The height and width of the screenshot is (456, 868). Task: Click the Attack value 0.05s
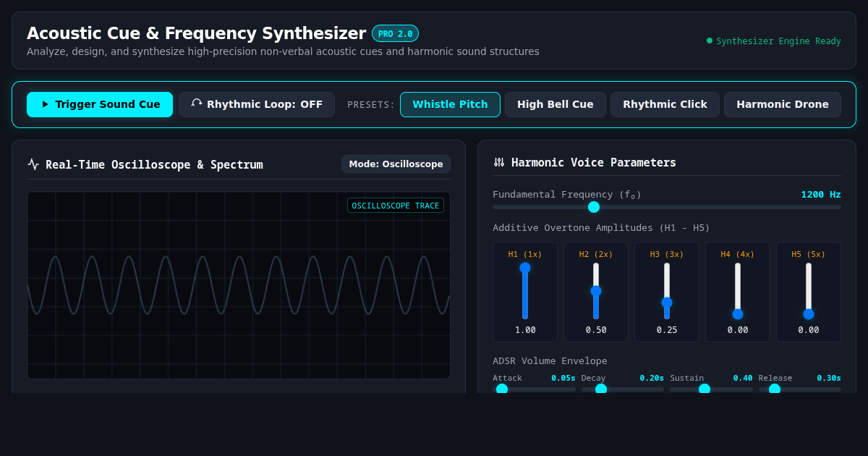click(x=563, y=378)
